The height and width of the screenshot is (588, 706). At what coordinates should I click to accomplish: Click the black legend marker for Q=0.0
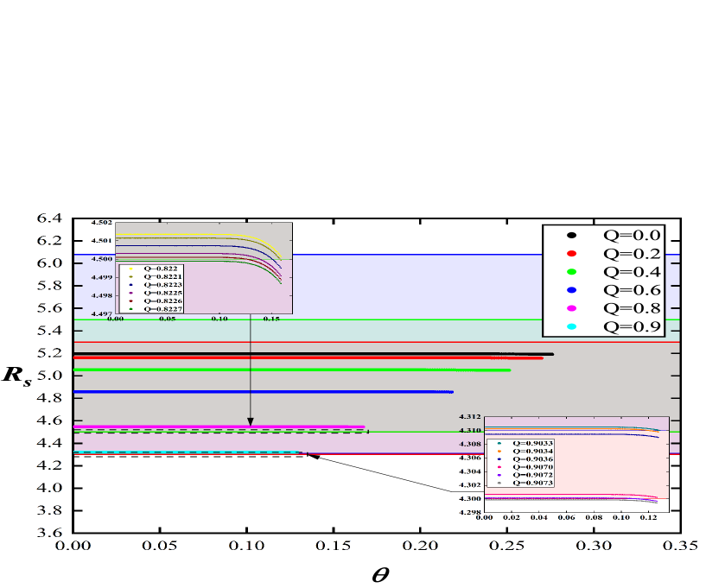click(x=571, y=235)
